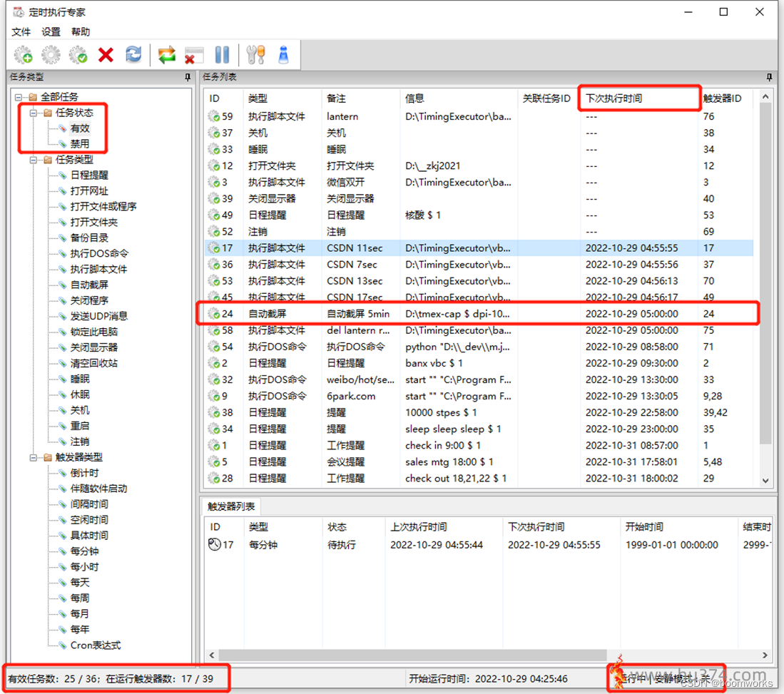The width and height of the screenshot is (784, 694).
Task: Click the status icon of task ID 24
Action: point(214,314)
